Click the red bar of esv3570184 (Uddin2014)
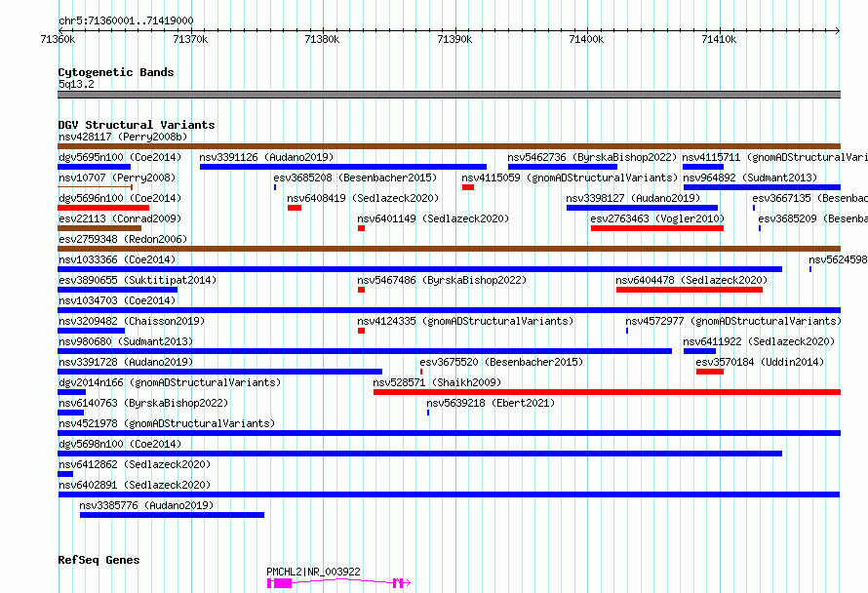868x593 pixels. pos(710,372)
